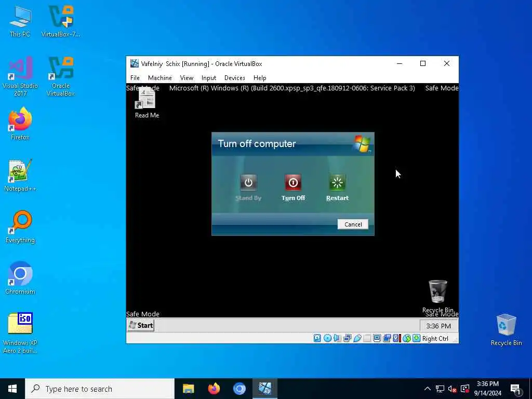This screenshot has height=399, width=532.
Task: Show hidden system tray icons
Action: 428,389
